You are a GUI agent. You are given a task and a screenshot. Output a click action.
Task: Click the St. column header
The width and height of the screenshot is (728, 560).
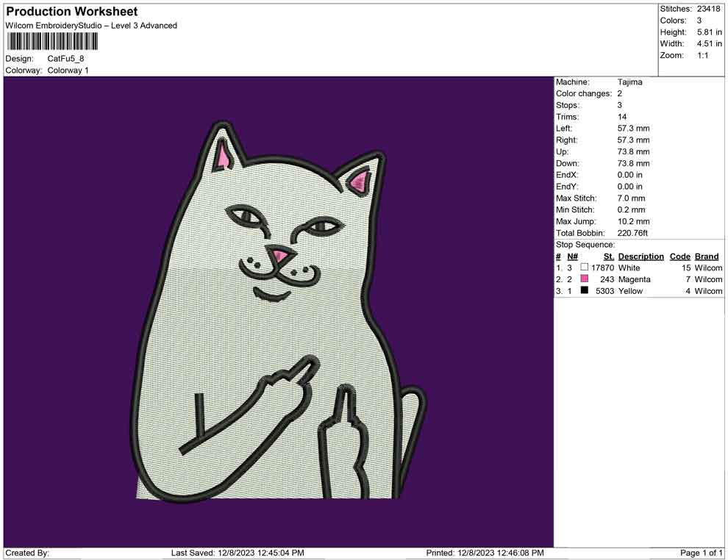tap(607, 256)
